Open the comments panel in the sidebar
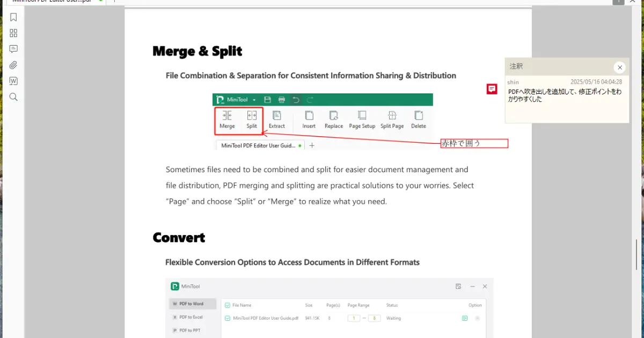The image size is (644, 338). point(13,49)
